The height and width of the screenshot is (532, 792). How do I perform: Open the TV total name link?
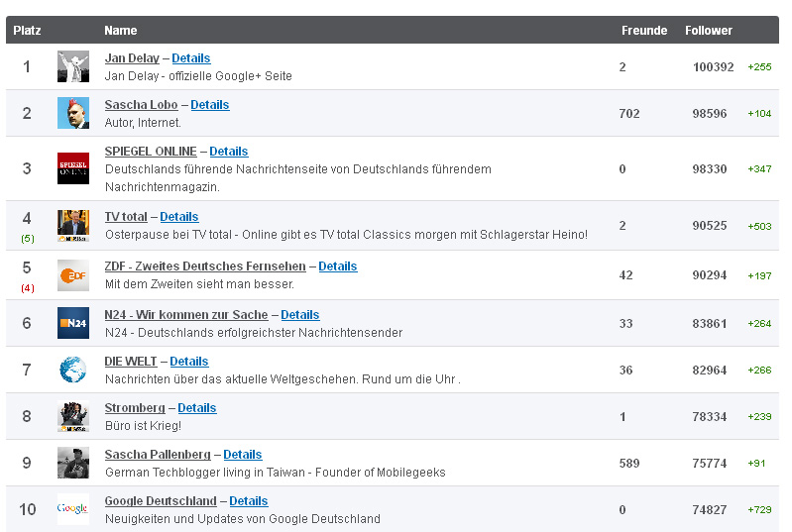click(126, 217)
